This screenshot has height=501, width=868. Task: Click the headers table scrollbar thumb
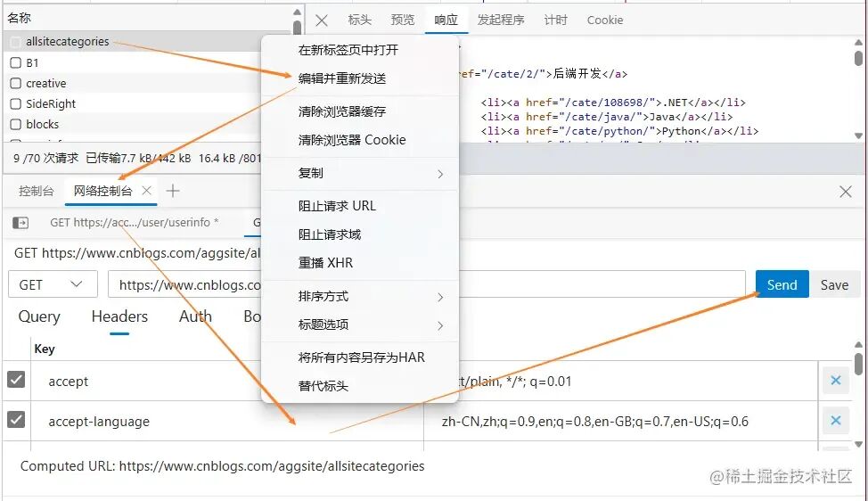point(858,364)
